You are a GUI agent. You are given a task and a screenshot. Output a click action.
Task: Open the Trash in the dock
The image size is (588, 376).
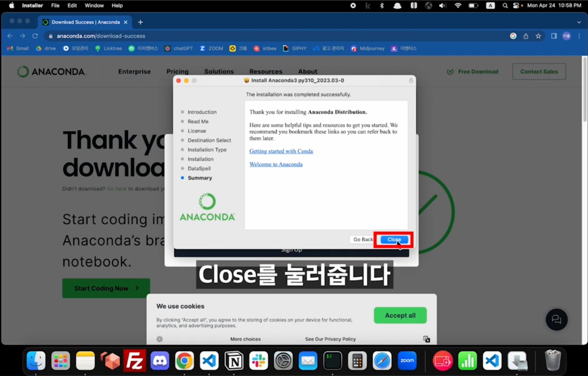point(552,361)
